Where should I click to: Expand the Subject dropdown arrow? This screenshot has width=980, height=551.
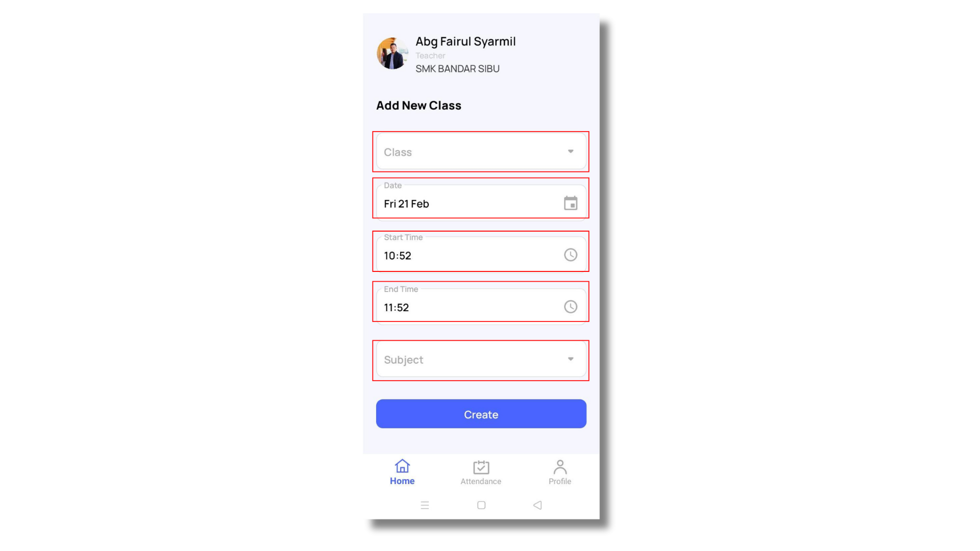pos(571,359)
